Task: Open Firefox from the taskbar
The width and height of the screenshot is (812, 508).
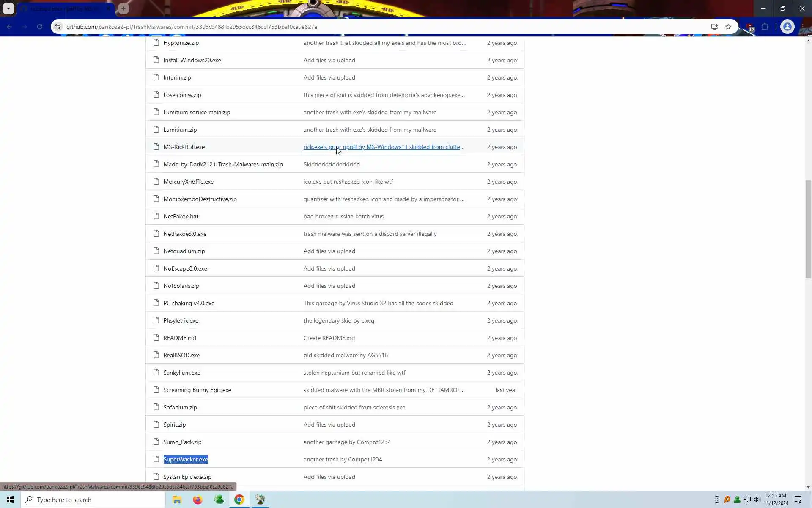Action: coord(198,500)
